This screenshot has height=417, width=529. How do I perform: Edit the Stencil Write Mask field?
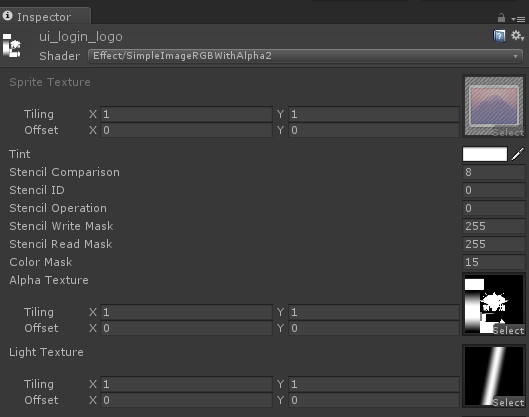click(x=494, y=226)
